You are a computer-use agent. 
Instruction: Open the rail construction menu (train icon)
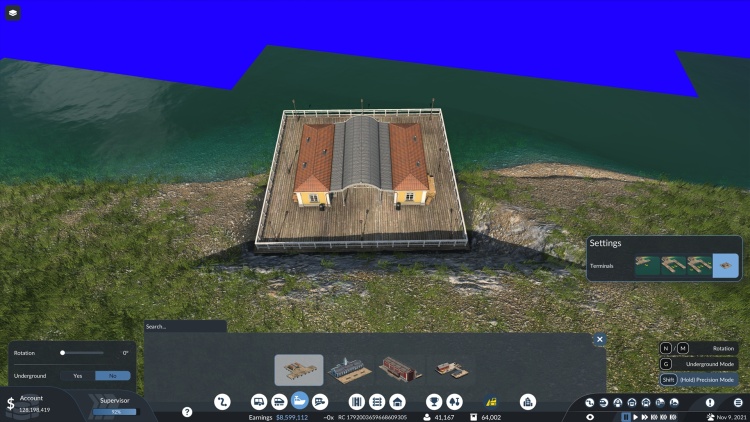click(x=279, y=402)
